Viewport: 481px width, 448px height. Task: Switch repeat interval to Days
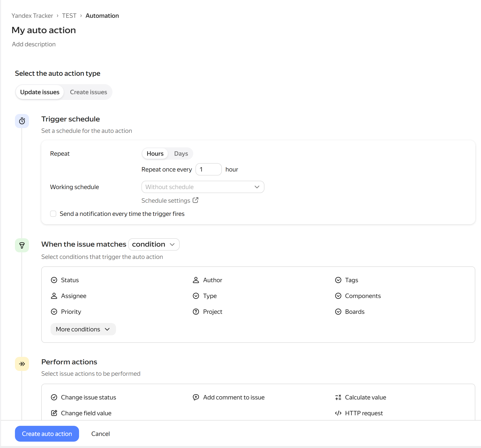(181, 154)
